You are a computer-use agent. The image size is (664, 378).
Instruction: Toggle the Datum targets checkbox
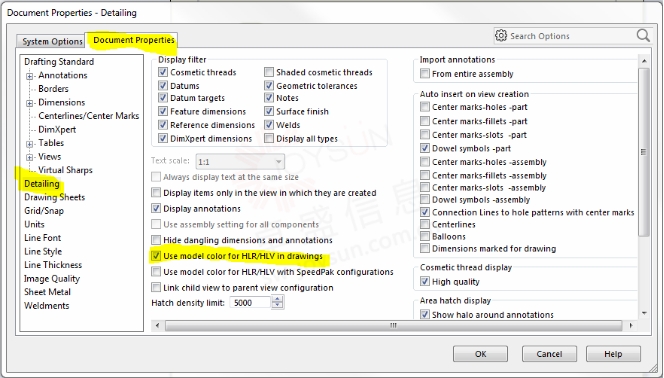(x=163, y=98)
